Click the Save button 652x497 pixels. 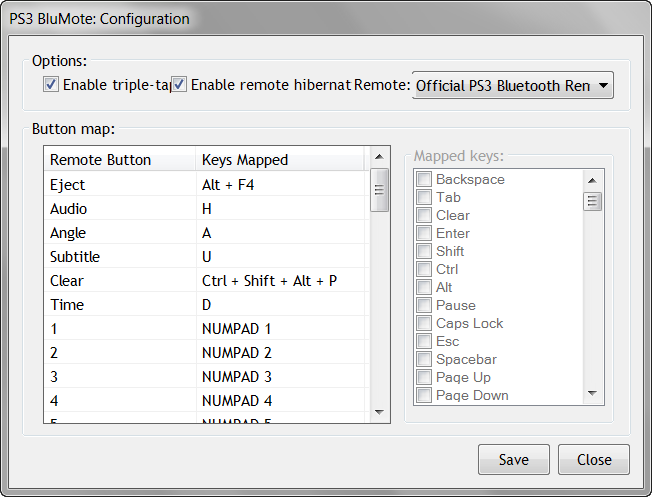[x=514, y=460]
